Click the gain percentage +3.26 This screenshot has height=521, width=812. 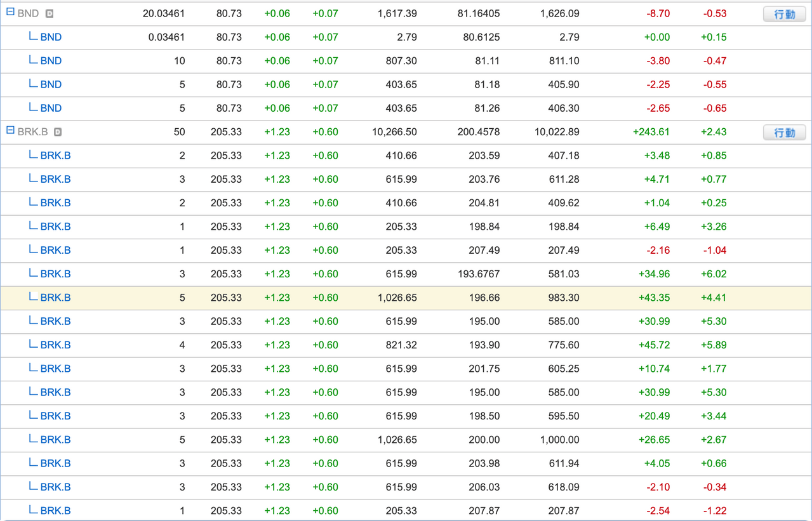(x=714, y=227)
